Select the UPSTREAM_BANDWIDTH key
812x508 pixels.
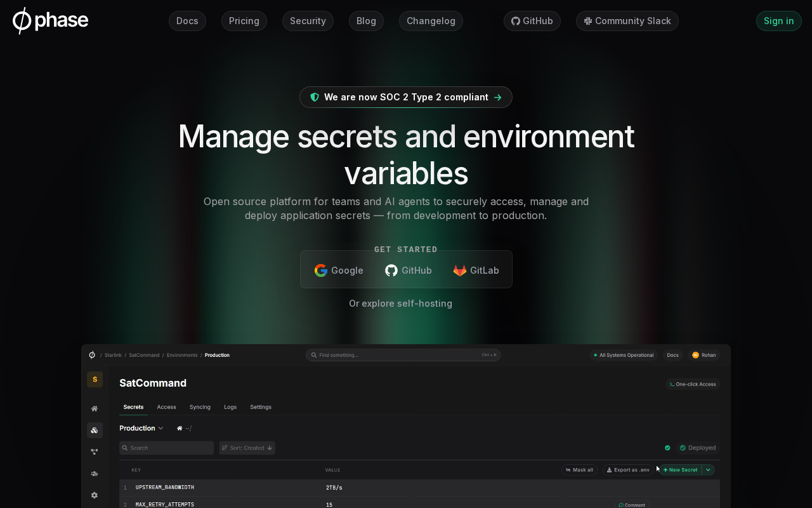click(165, 488)
